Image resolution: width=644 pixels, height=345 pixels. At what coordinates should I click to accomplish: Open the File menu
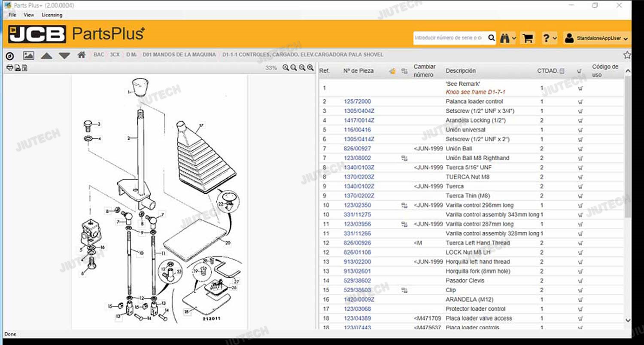pos(12,15)
